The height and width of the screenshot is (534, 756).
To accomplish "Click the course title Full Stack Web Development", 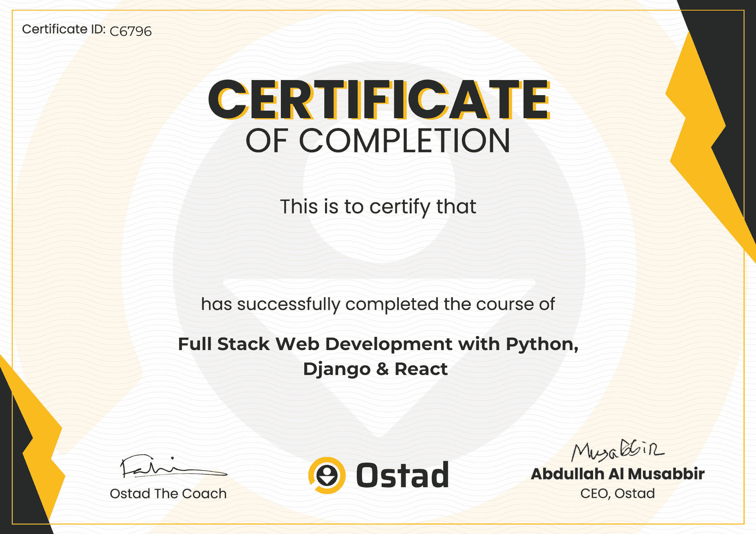I will pyautogui.click(x=378, y=344).
